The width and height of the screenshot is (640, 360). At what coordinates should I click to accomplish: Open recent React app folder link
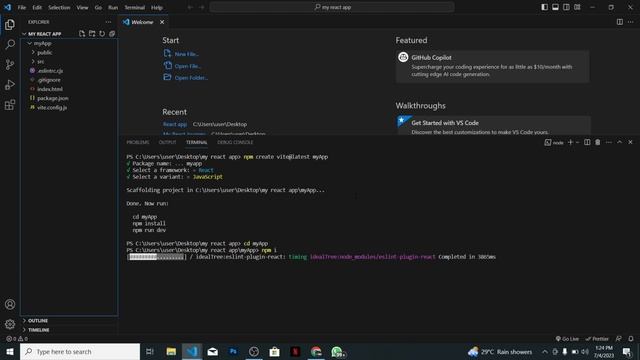175,124
